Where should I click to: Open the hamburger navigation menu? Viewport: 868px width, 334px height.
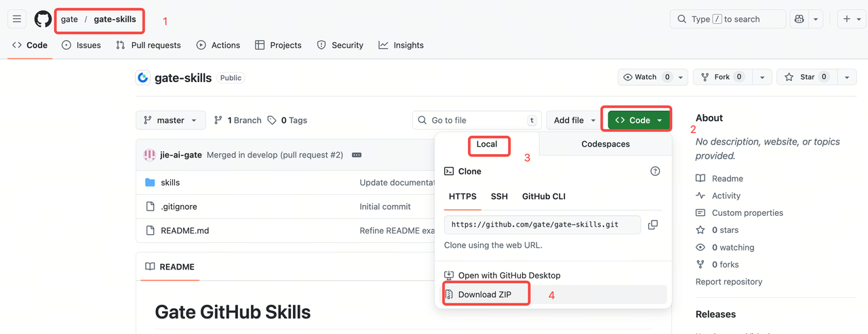[x=17, y=19]
